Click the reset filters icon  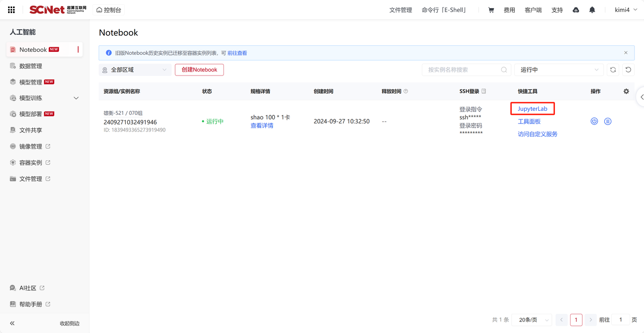point(628,70)
